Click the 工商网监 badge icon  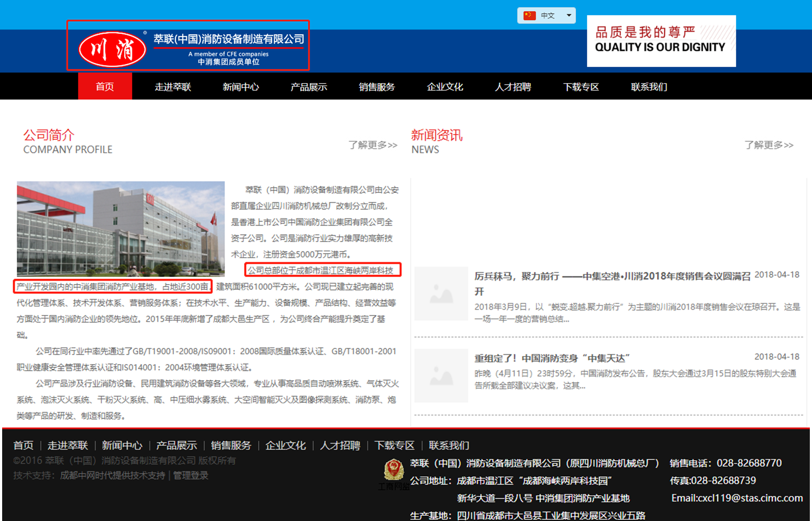click(394, 471)
